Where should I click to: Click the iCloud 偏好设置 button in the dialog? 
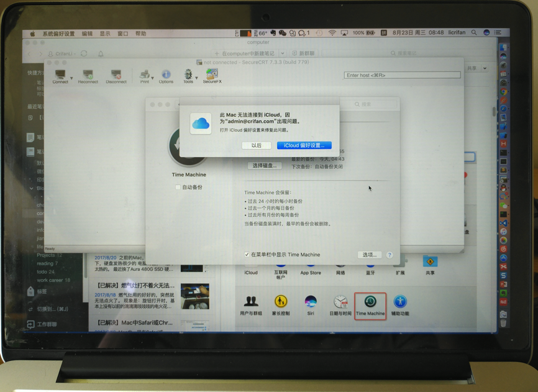304,145
